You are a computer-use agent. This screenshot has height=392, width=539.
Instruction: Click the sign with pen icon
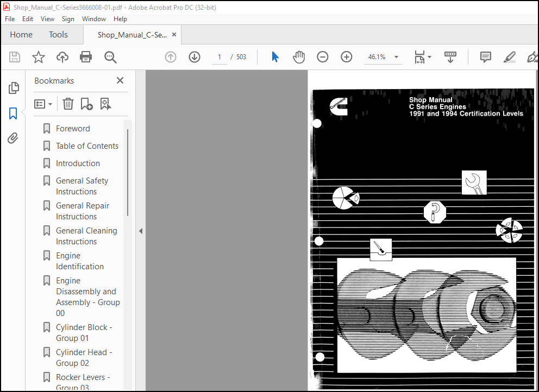click(533, 57)
